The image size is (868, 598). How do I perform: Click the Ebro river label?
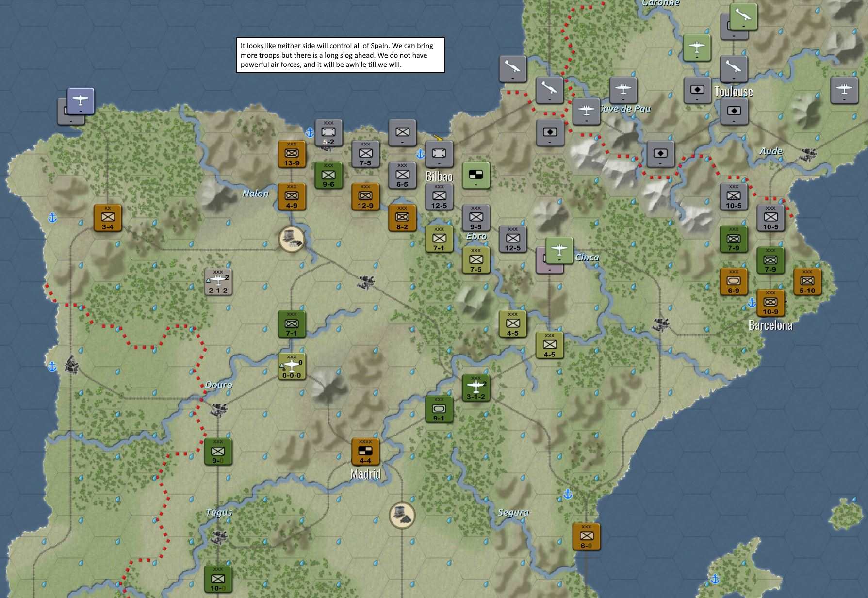[476, 236]
